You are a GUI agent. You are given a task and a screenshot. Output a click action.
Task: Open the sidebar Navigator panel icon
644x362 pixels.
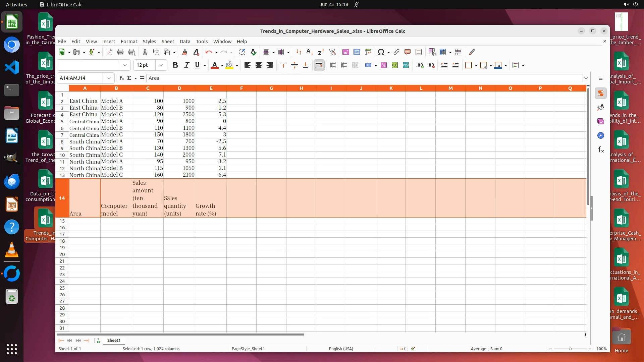point(600,135)
